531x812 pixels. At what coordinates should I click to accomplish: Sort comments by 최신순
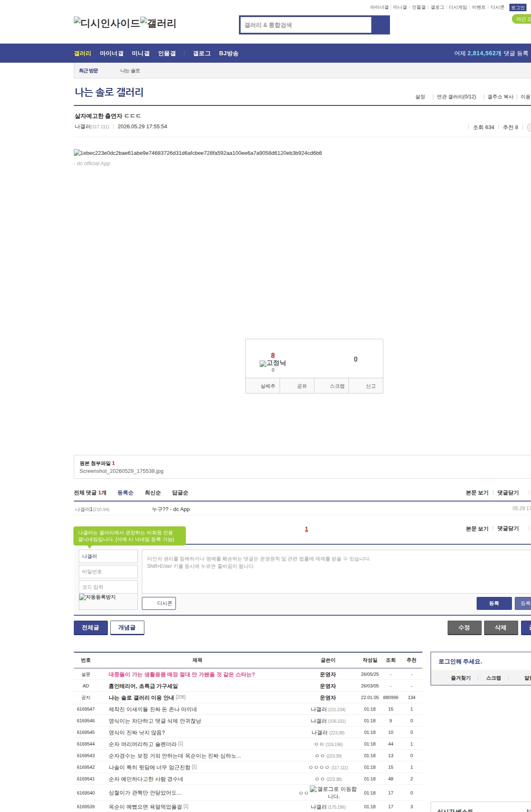[x=153, y=493]
